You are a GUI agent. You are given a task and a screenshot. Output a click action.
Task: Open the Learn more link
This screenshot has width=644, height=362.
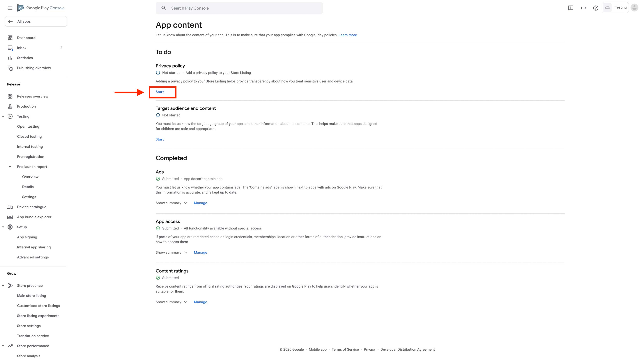pyautogui.click(x=348, y=35)
